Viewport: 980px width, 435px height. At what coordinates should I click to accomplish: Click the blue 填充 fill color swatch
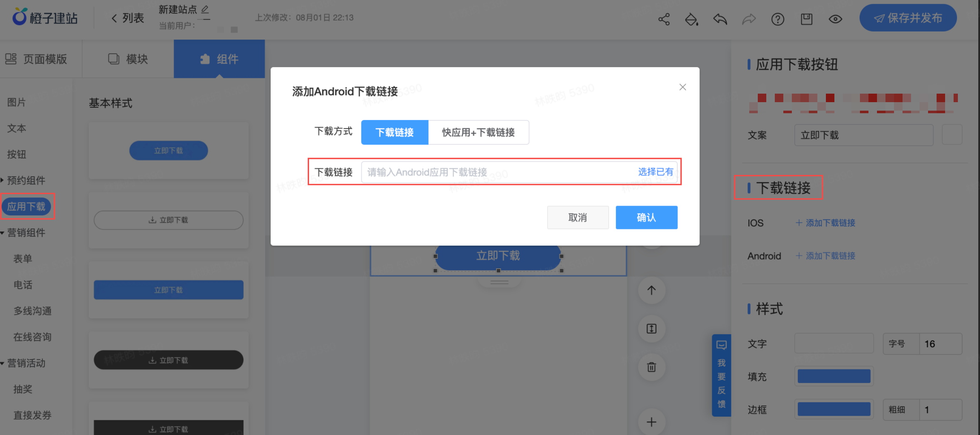point(834,376)
